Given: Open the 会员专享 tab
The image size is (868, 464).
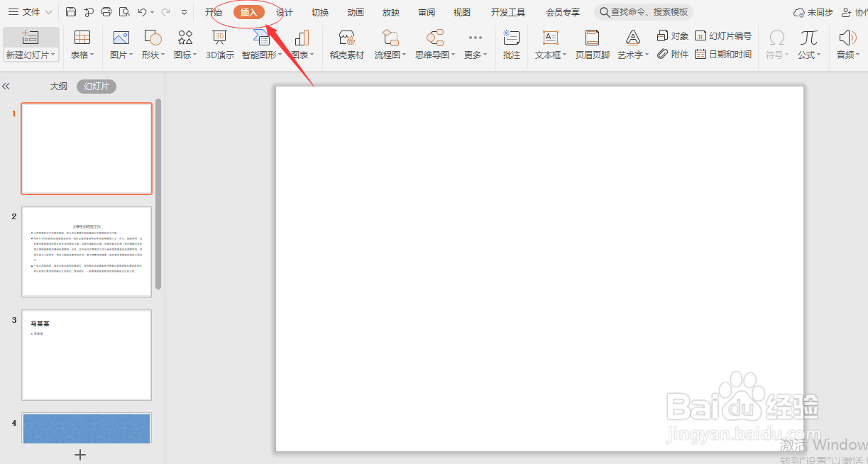Looking at the screenshot, I should [563, 12].
